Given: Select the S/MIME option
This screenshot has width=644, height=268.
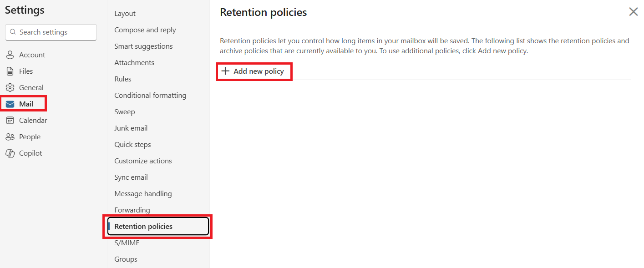Looking at the screenshot, I should pyautogui.click(x=127, y=243).
